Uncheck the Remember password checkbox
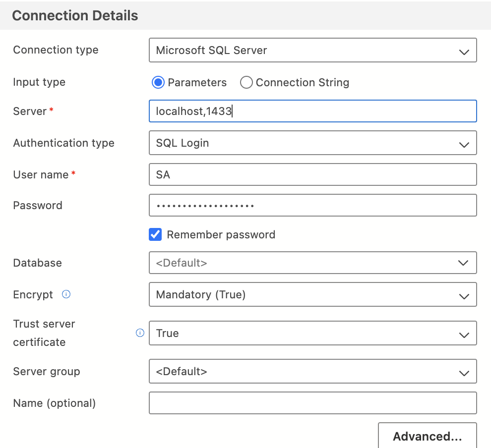491x448 pixels. [155, 234]
